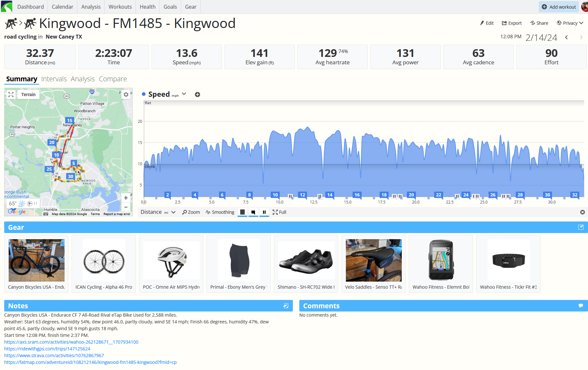Open the Health menu
The width and height of the screenshot is (588, 370).
(148, 7)
